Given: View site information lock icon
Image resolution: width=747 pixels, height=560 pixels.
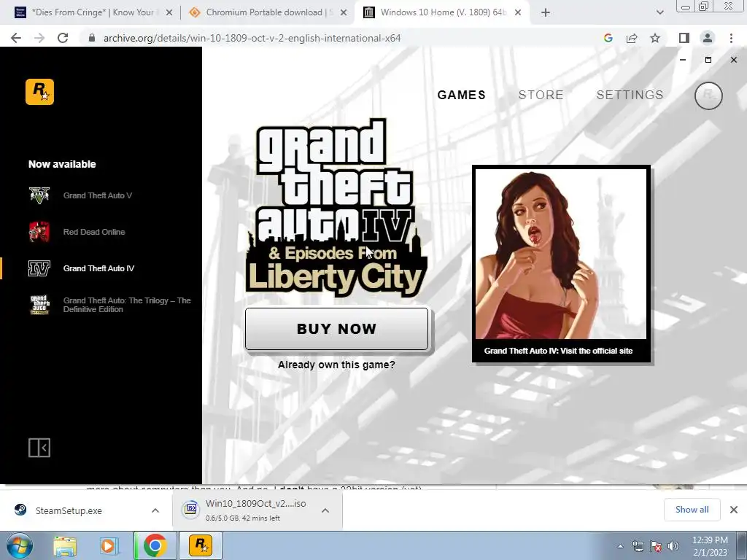Looking at the screenshot, I should tap(92, 38).
